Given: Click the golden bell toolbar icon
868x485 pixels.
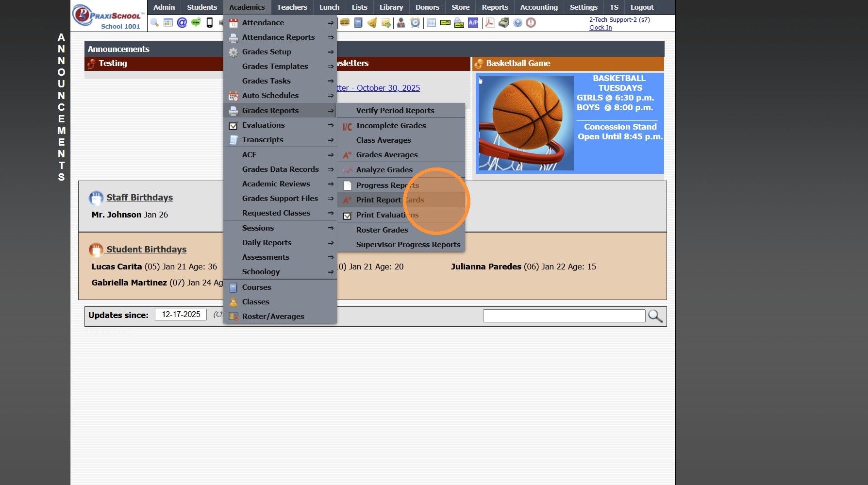Looking at the screenshot, I should click(372, 23).
